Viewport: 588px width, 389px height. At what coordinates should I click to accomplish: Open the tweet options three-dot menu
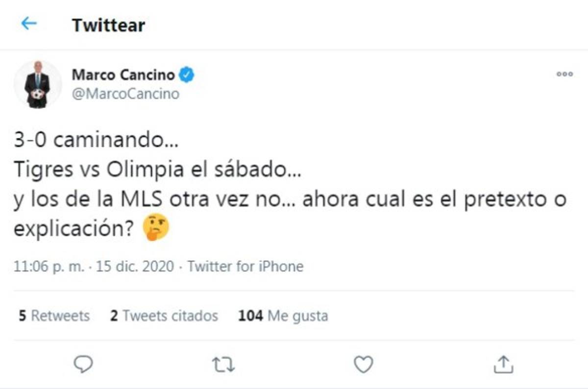click(x=565, y=74)
